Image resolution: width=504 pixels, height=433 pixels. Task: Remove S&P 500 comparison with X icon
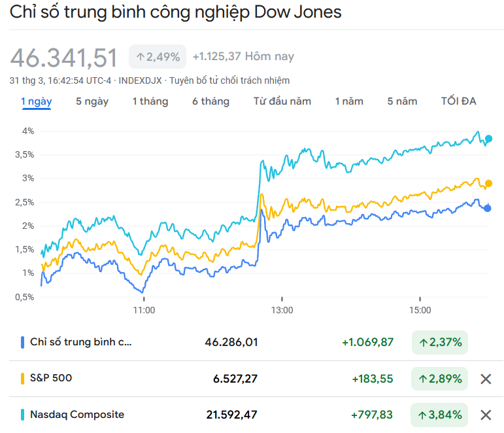pos(486,379)
